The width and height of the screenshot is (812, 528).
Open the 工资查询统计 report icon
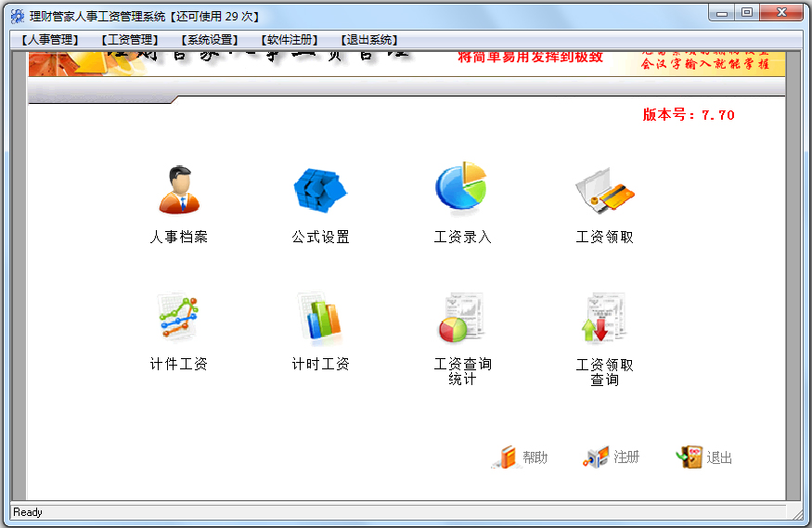tap(462, 317)
